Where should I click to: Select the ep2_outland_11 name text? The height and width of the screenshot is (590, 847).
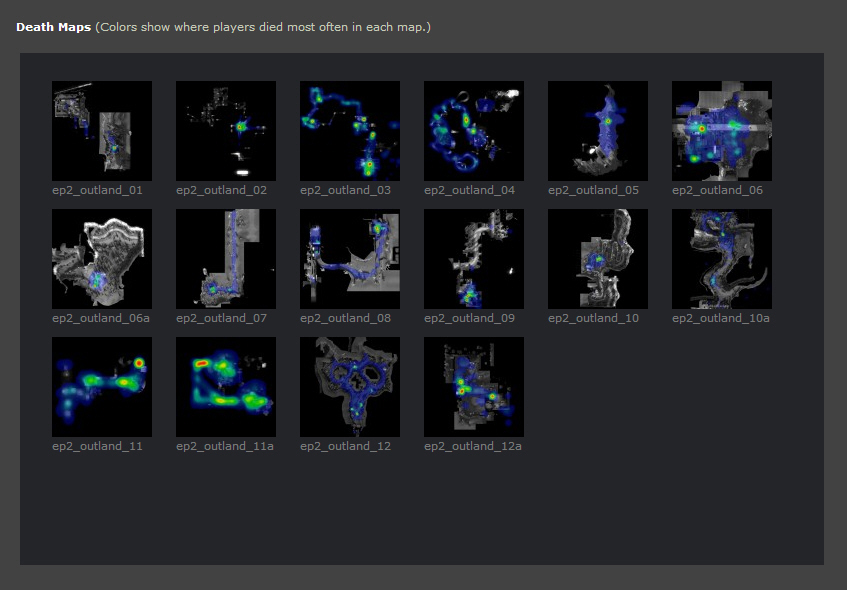[97, 446]
